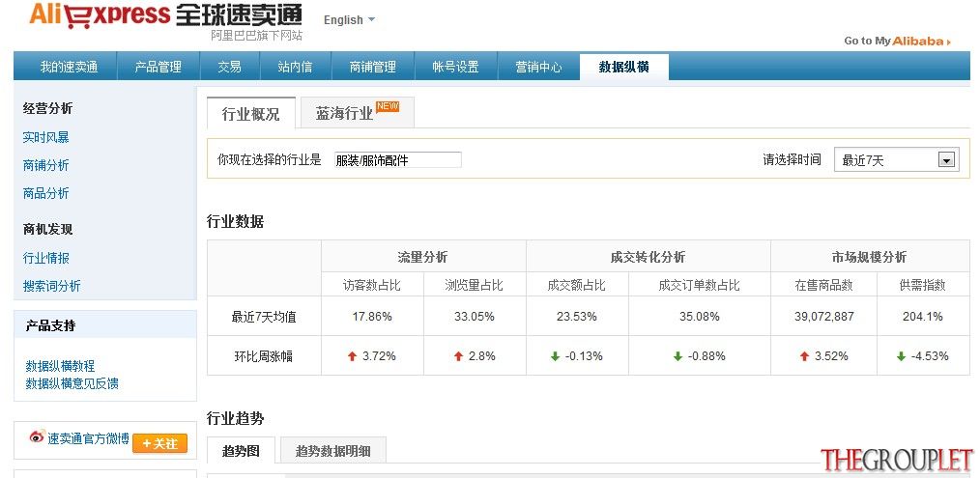Click the NEW badge on 蓝海行业
Image resolution: width=980 pixels, height=478 pixels.
point(388,106)
